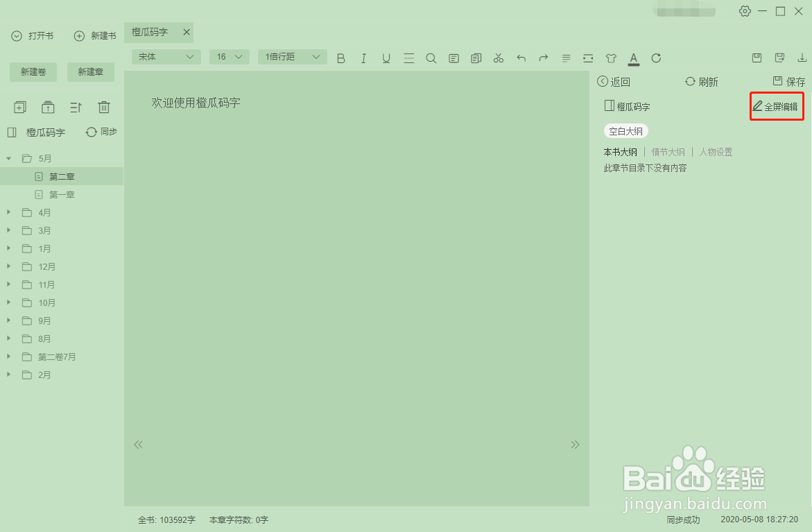
Task: Click the 全屏编辑 full-screen edit button
Action: 776,106
